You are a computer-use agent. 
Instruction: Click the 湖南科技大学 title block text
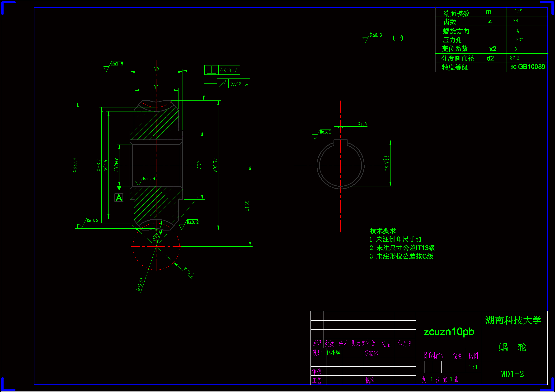point(513,320)
